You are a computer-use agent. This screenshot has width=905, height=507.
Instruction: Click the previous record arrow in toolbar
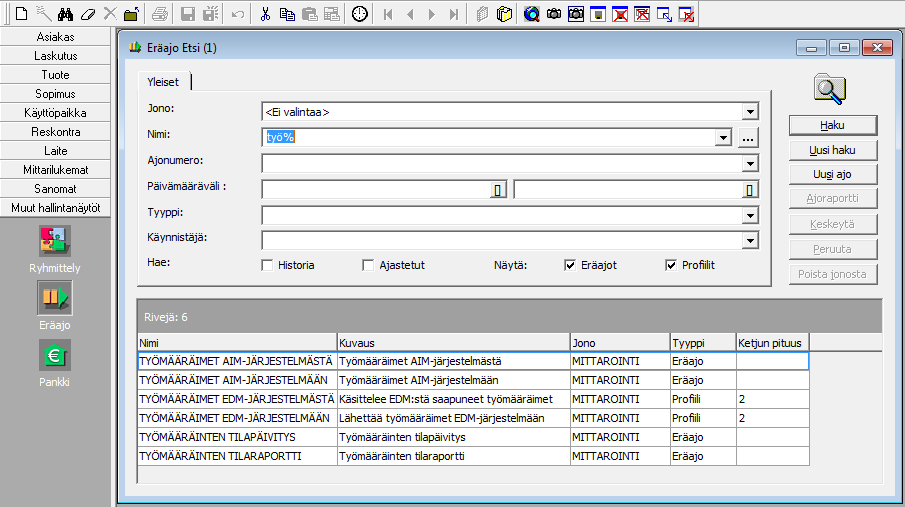[x=410, y=14]
